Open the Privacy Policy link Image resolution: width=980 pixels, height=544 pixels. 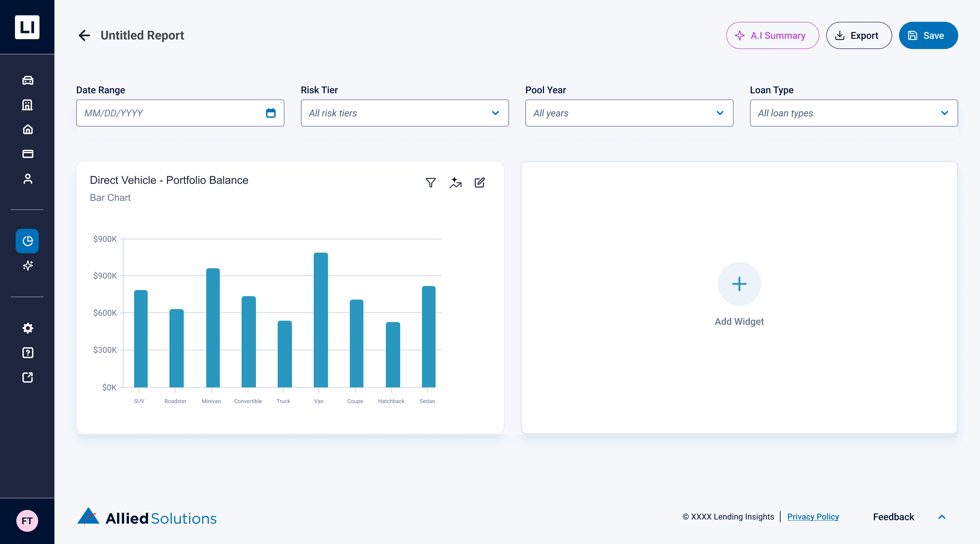[813, 517]
